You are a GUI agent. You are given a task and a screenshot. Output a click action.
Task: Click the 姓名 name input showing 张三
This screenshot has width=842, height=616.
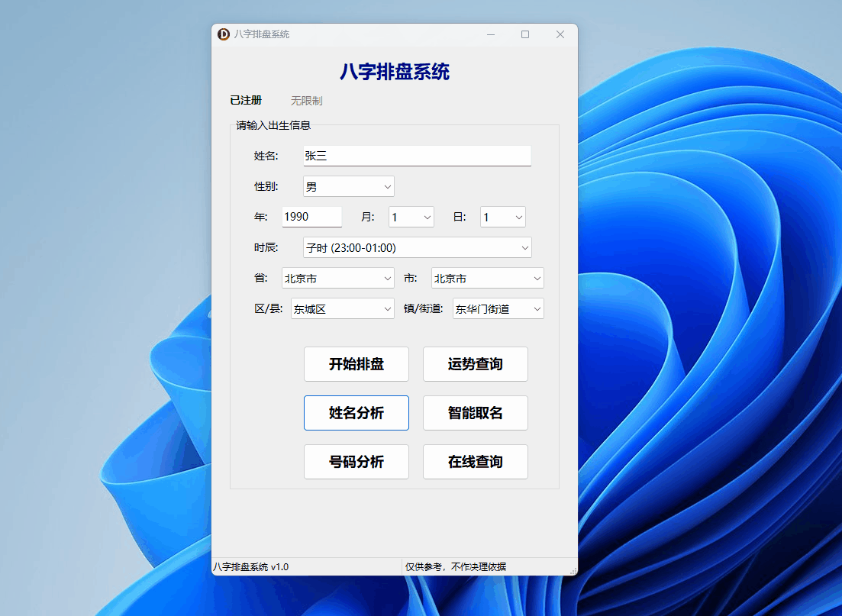coord(416,156)
